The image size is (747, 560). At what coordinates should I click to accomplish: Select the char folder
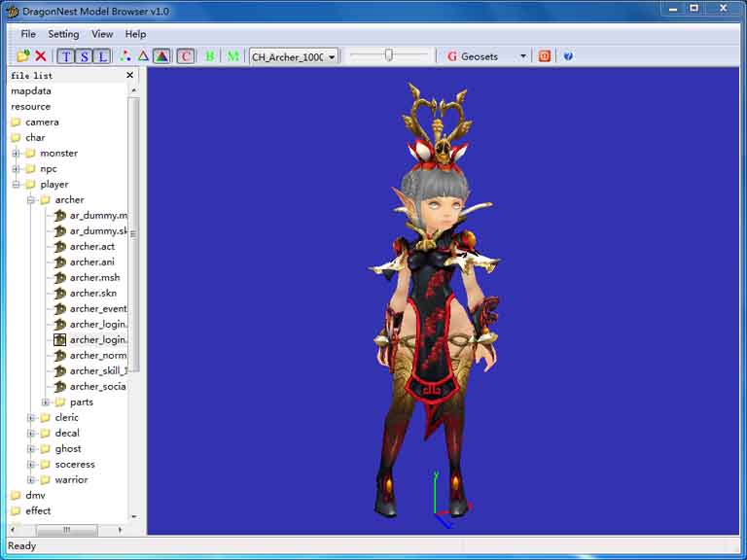click(x=35, y=137)
